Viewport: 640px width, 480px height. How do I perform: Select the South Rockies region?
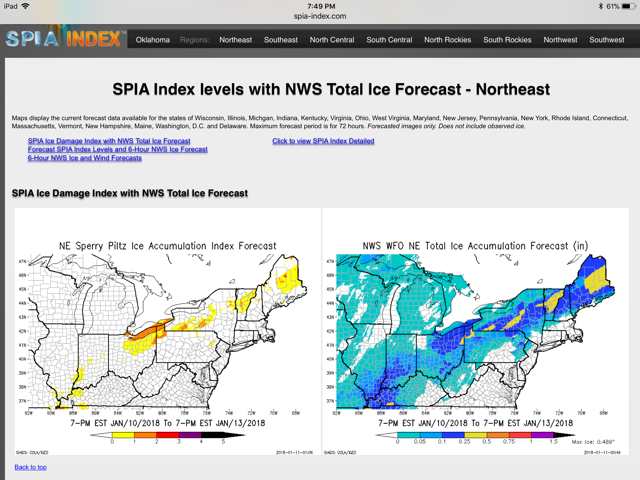pos(507,40)
